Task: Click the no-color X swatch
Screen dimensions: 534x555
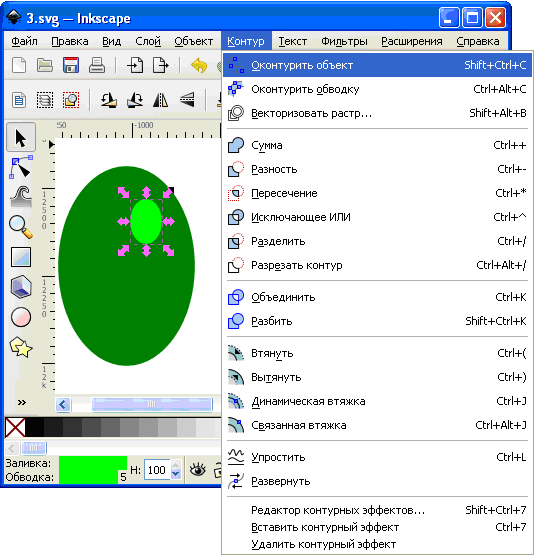Action: [x=15, y=427]
